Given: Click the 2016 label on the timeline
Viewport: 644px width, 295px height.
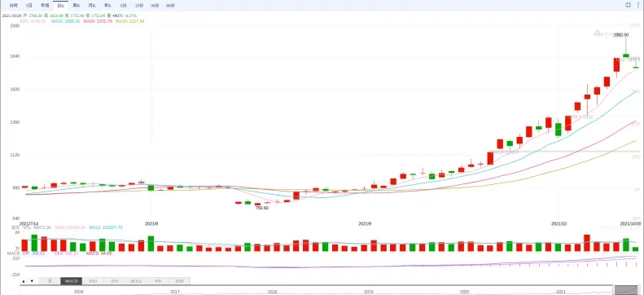Looking at the screenshot, I should pyautogui.click(x=78, y=292).
